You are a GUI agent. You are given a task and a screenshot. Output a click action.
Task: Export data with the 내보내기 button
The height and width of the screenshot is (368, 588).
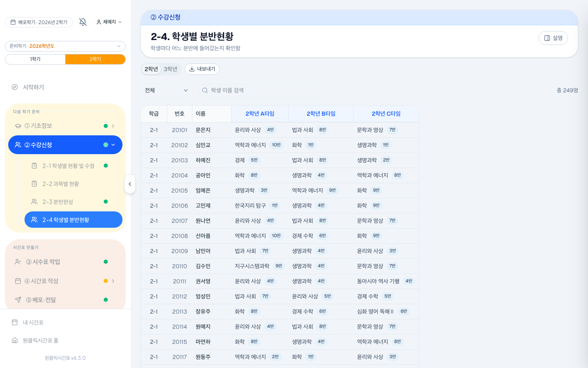click(x=202, y=69)
